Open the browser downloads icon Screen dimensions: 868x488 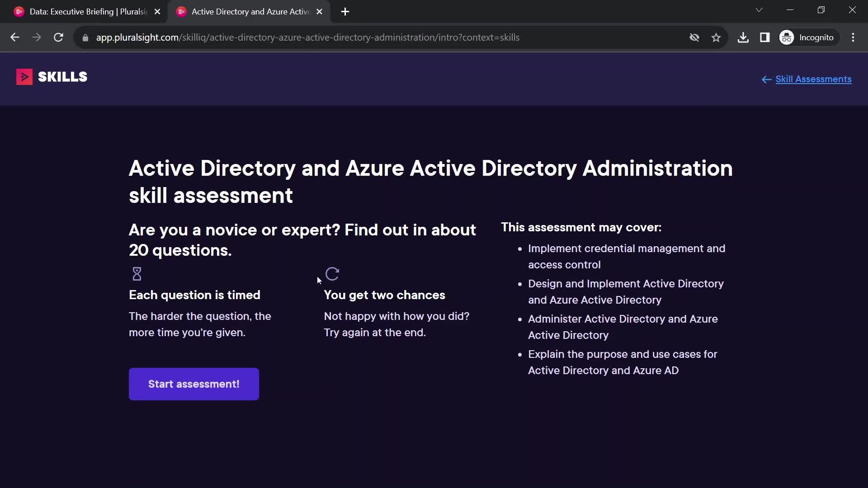coord(743,38)
